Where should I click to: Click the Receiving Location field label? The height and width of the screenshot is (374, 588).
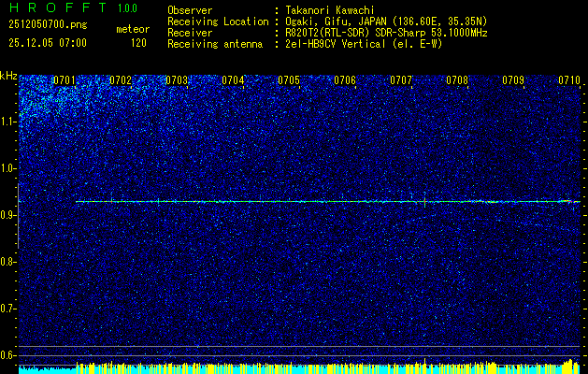coord(218,22)
